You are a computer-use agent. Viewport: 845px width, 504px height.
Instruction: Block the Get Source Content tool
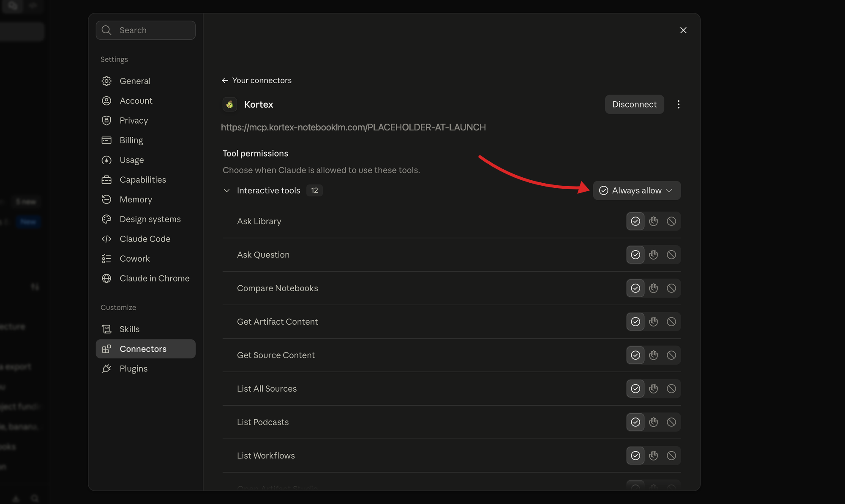(x=671, y=355)
